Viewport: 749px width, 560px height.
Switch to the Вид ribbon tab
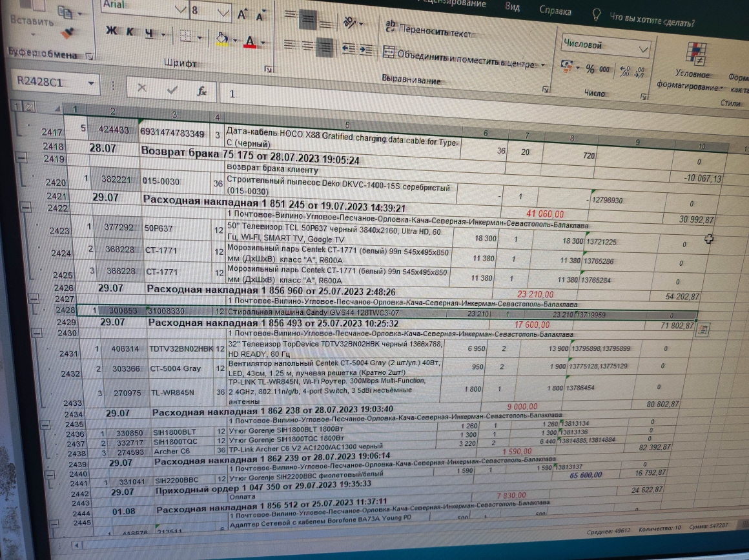pyautogui.click(x=512, y=6)
